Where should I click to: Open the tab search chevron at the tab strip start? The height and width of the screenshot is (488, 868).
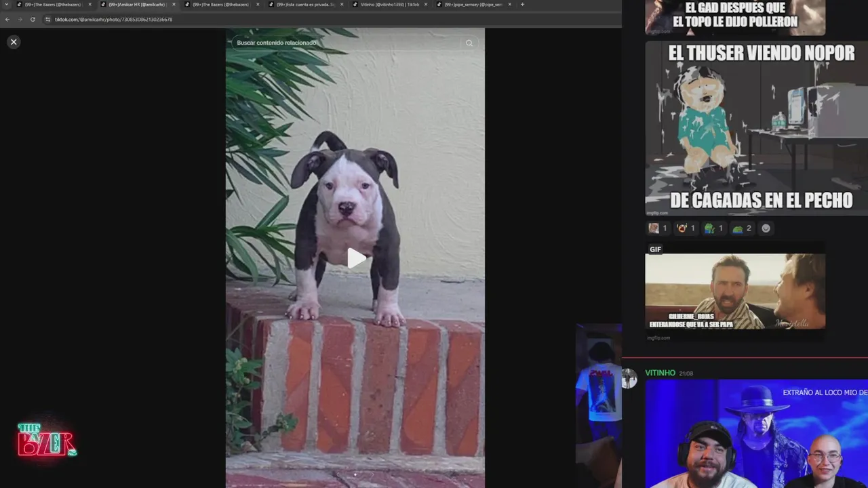[7, 5]
